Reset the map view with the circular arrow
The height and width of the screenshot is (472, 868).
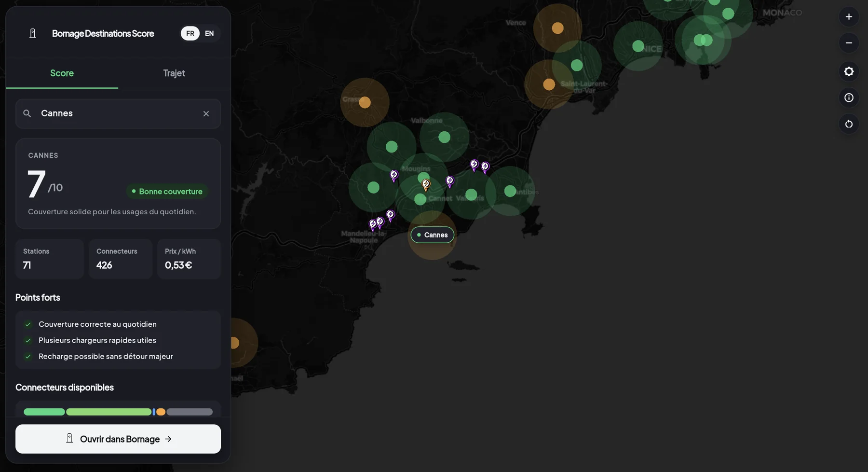tap(849, 124)
